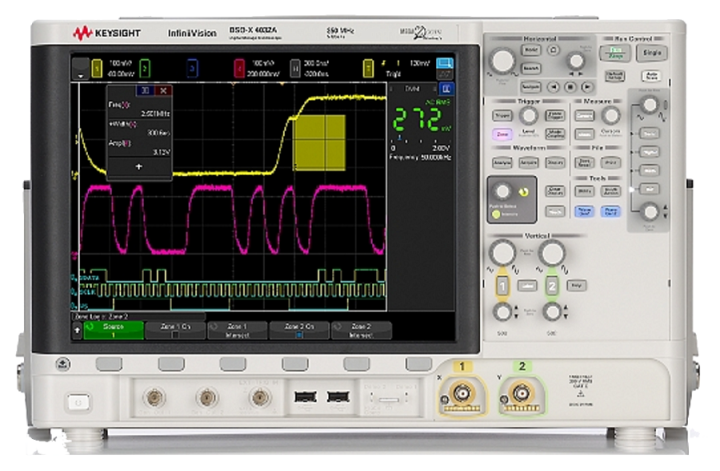
Task: Click the Back button beside the softkeys
Action: click(63, 364)
